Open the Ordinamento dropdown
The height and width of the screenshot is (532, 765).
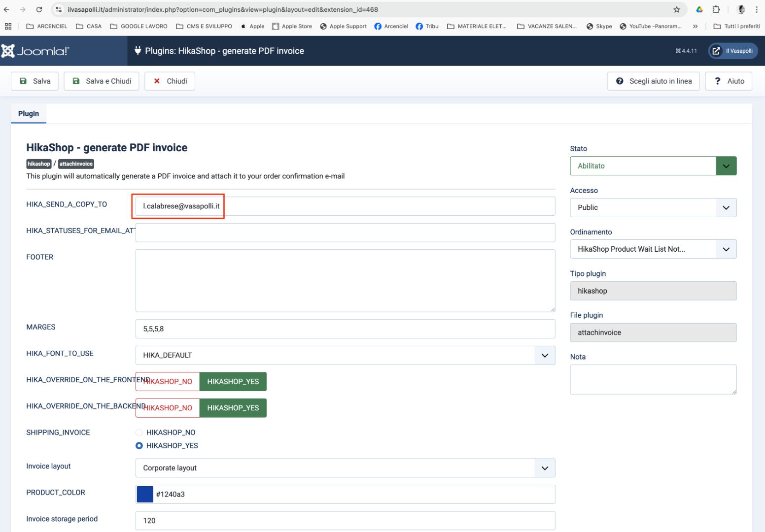(x=653, y=249)
